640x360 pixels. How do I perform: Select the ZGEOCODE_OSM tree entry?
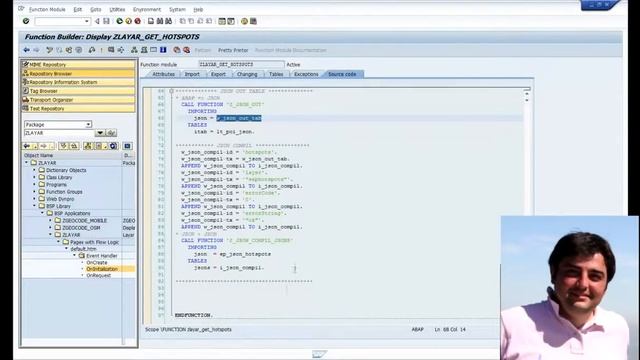coord(81,228)
